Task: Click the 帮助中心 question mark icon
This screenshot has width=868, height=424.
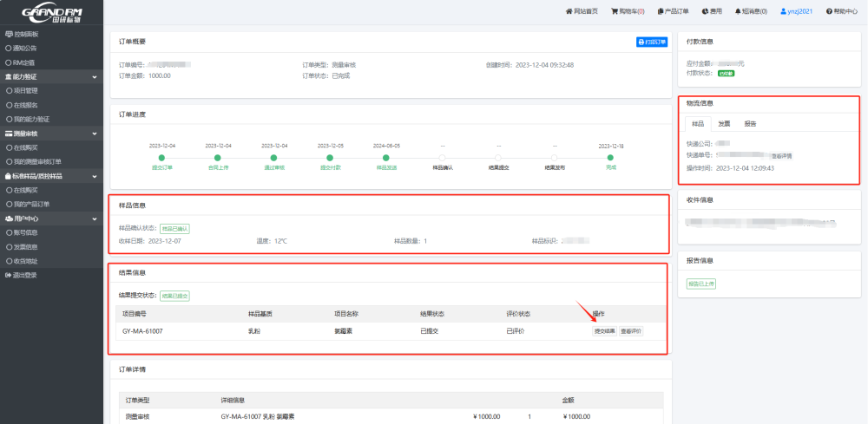Action: (x=830, y=11)
